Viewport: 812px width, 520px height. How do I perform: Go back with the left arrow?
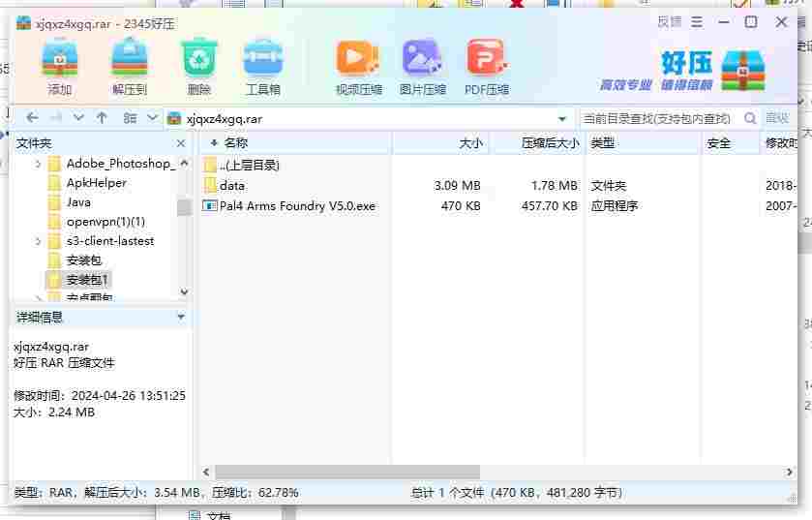tap(32, 118)
